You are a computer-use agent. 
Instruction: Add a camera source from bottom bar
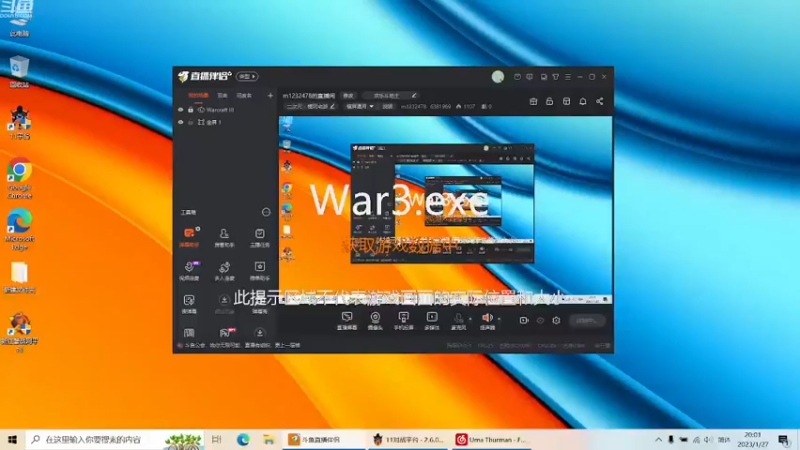375,321
